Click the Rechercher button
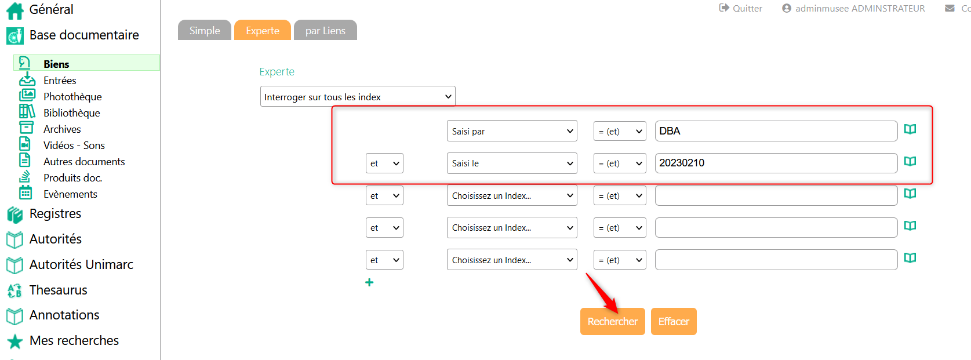This screenshot has height=360, width=971. coord(612,322)
